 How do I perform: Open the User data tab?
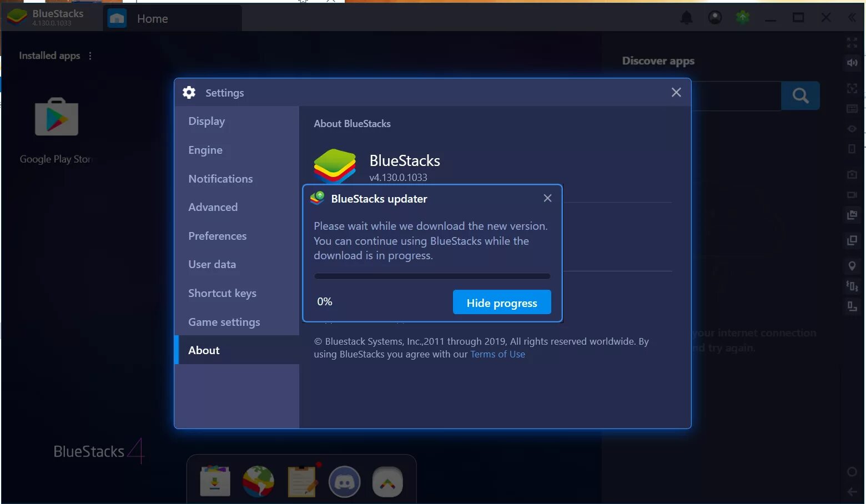tap(237, 264)
